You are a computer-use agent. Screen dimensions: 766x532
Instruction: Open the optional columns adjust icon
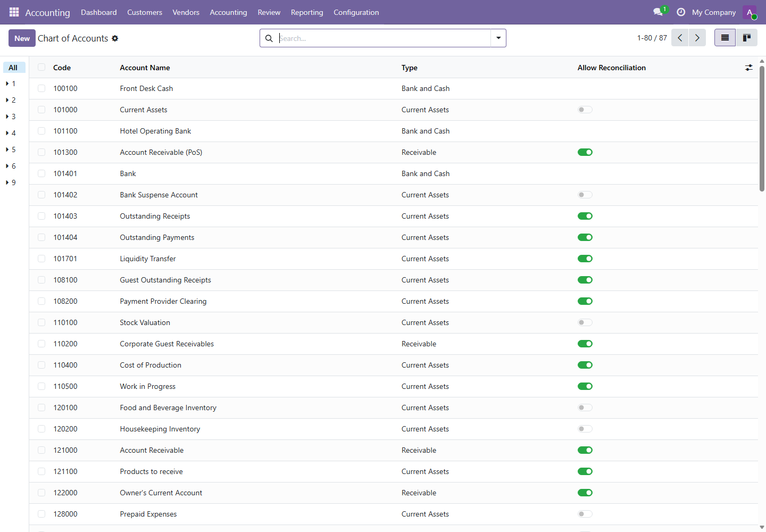[749, 68]
